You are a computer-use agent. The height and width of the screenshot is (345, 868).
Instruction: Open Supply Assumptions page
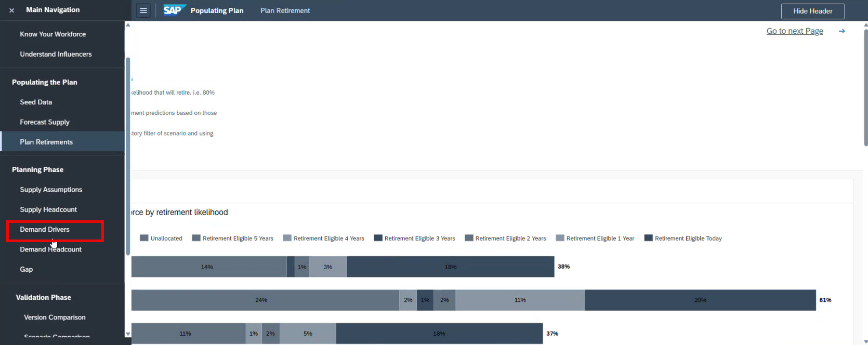(51, 190)
